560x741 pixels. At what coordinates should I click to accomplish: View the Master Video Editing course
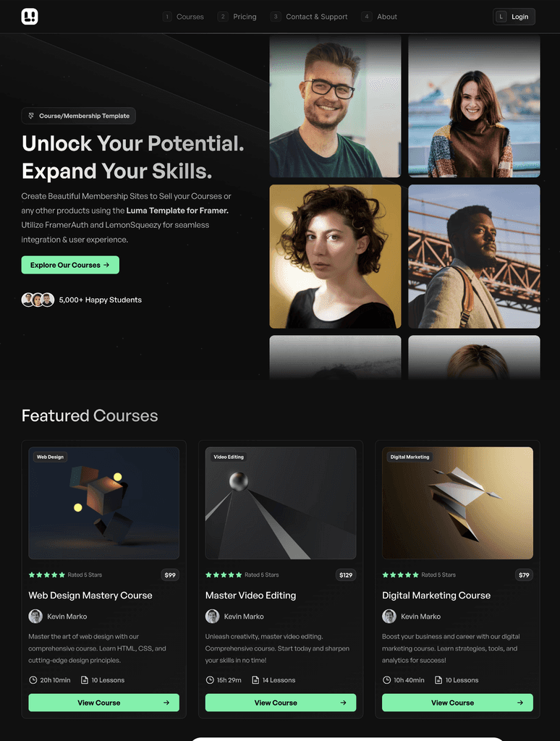pyautogui.click(x=280, y=703)
